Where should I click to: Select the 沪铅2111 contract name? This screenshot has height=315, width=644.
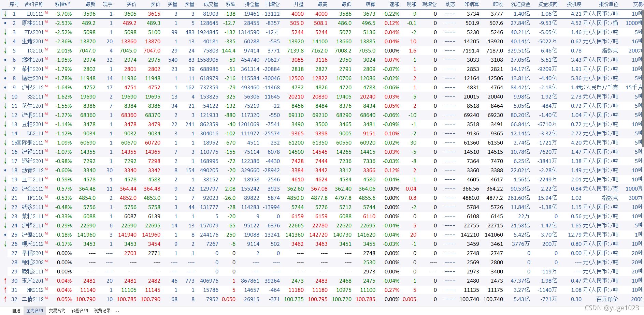click(33, 152)
